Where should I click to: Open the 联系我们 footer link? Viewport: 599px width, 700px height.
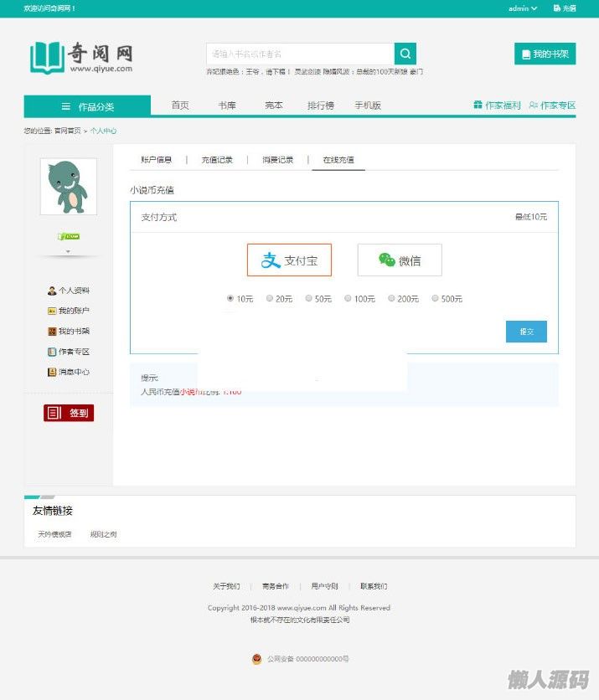pyautogui.click(x=374, y=586)
